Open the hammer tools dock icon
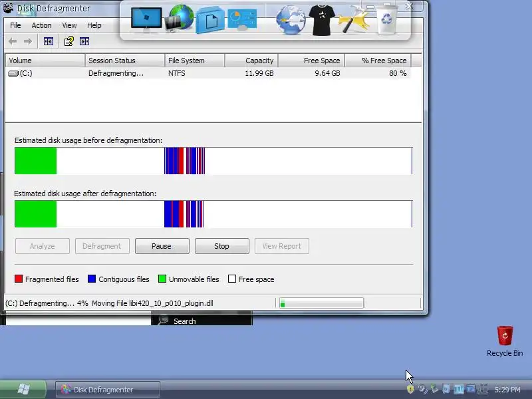 [354, 20]
